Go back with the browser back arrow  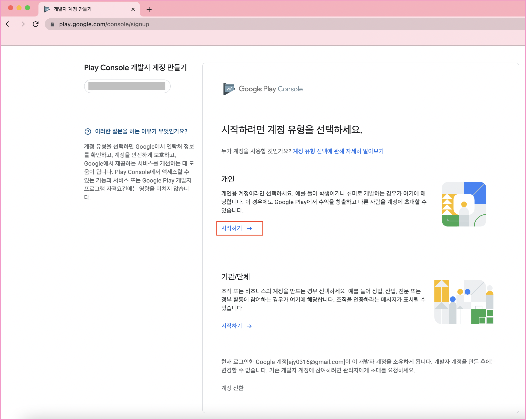pyautogui.click(x=8, y=24)
